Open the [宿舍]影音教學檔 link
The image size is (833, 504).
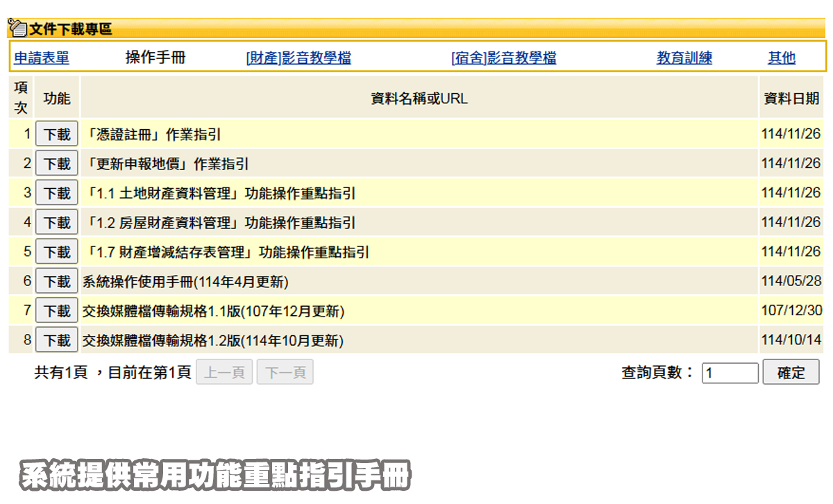tap(503, 58)
